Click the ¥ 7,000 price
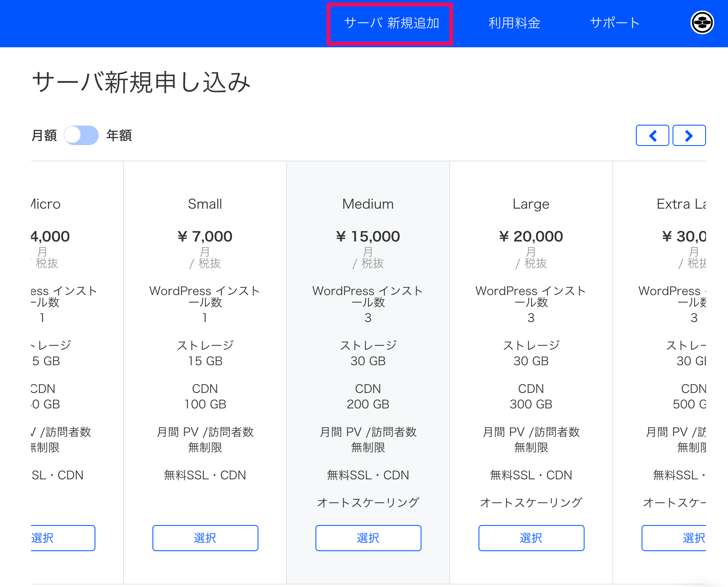 [x=205, y=236]
